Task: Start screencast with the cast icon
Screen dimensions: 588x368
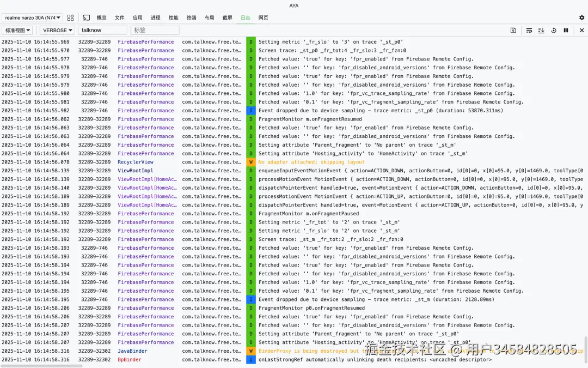Action: pos(86,17)
